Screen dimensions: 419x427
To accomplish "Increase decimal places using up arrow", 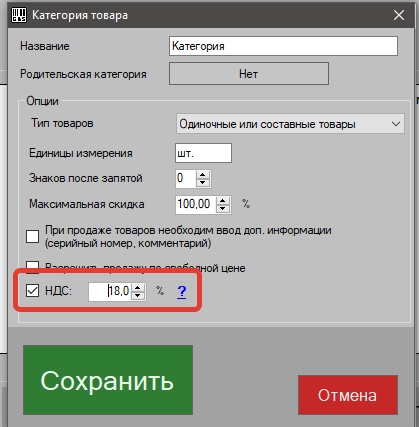I will pyautogui.click(x=203, y=175).
